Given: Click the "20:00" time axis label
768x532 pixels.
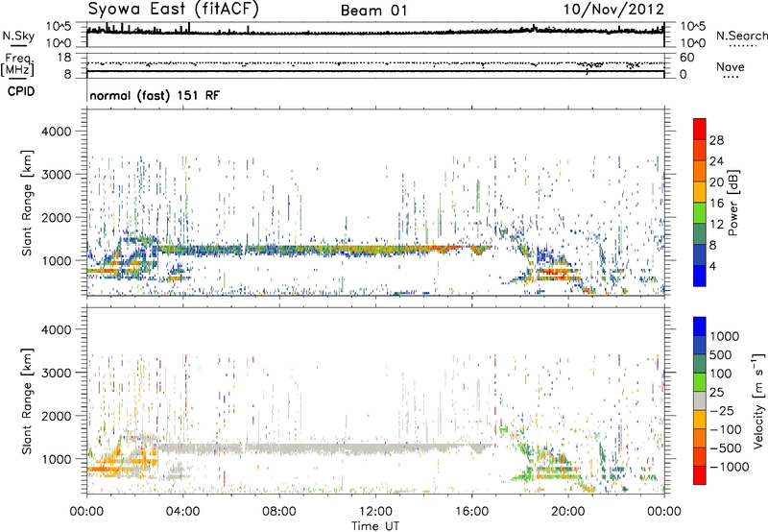Looking at the screenshot, I should (x=567, y=512).
